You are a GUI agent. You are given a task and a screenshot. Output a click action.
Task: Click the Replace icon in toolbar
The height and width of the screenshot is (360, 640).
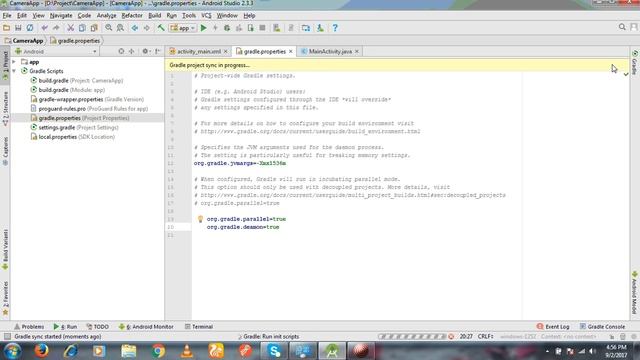pos(120,28)
